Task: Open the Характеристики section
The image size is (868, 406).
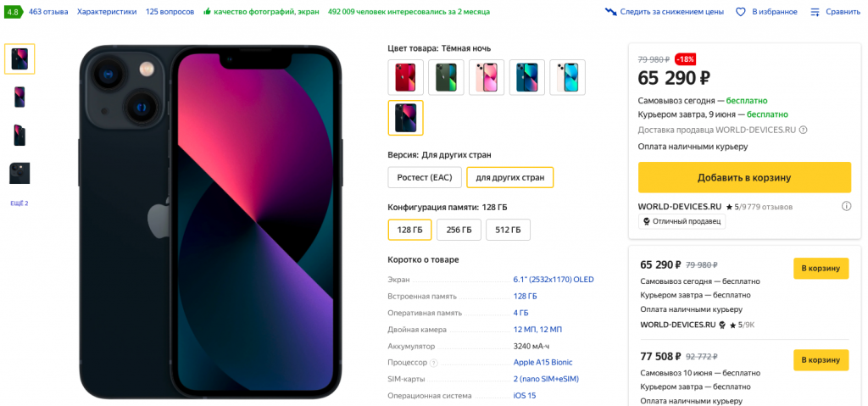Action: coord(107,12)
